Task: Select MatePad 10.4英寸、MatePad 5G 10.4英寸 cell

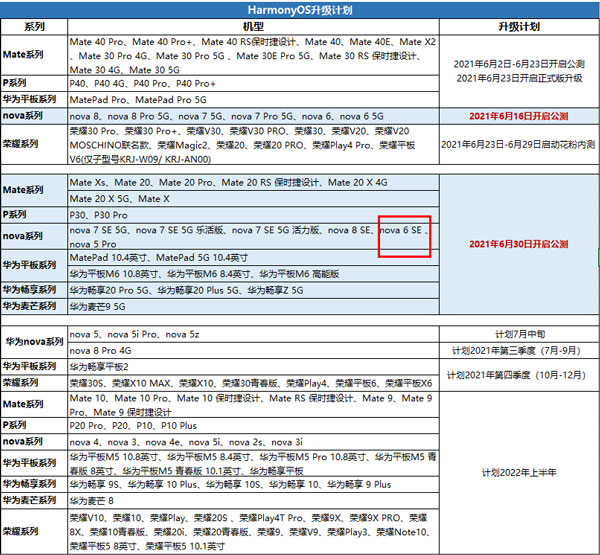Action: pyautogui.click(x=253, y=258)
